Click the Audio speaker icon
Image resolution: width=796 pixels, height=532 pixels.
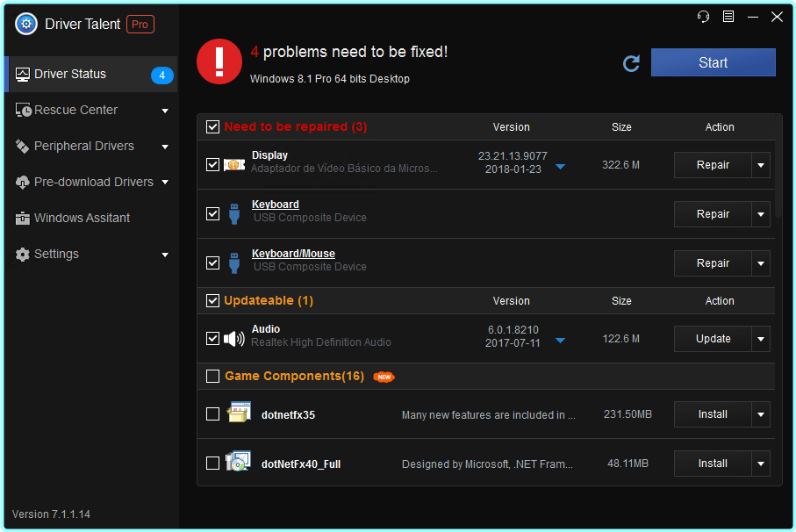[234, 339]
